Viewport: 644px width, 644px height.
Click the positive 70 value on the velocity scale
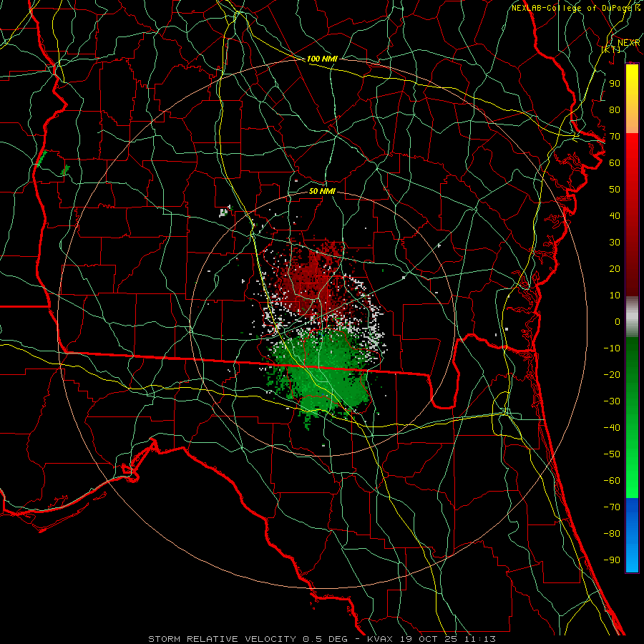[615, 137]
